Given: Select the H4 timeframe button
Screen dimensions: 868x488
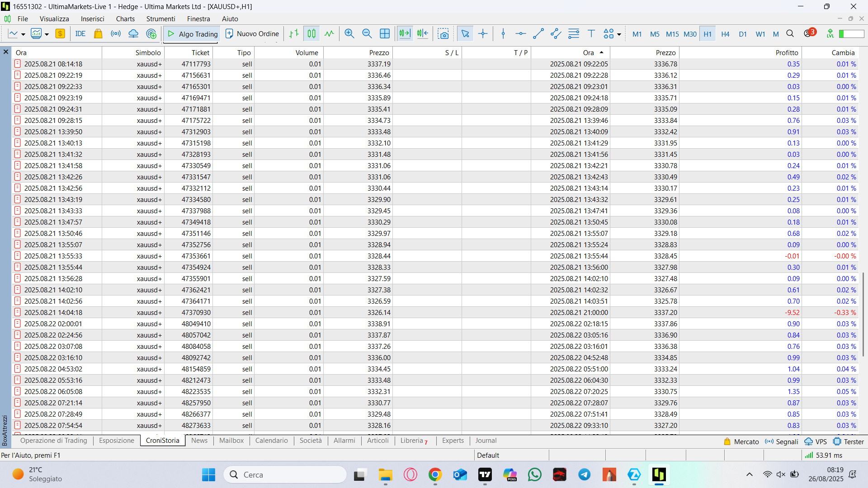Looking at the screenshot, I should [x=725, y=34].
